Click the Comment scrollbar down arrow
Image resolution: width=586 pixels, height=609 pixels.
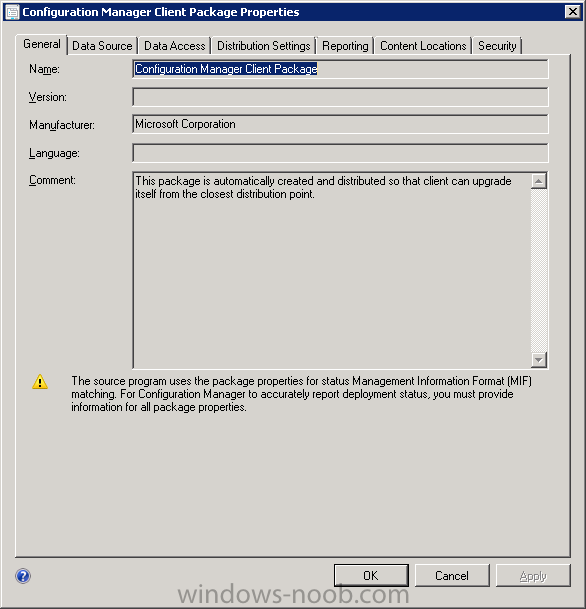(539, 360)
